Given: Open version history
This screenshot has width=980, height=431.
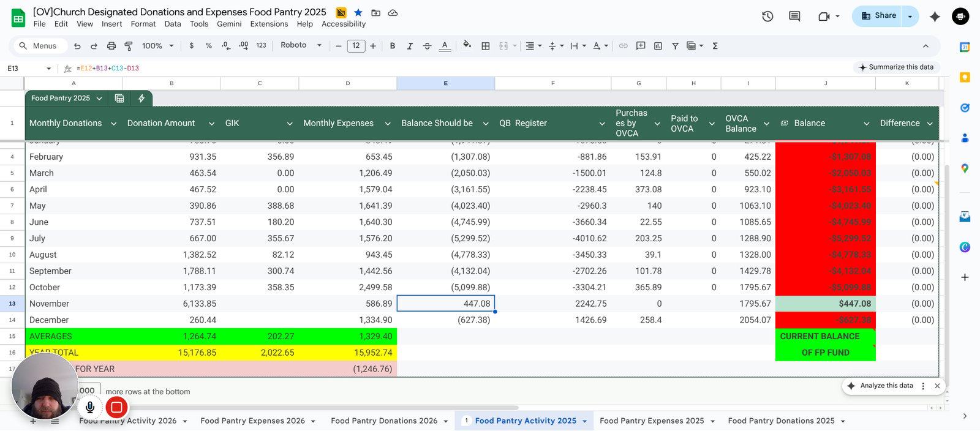Looking at the screenshot, I should click(x=767, y=17).
